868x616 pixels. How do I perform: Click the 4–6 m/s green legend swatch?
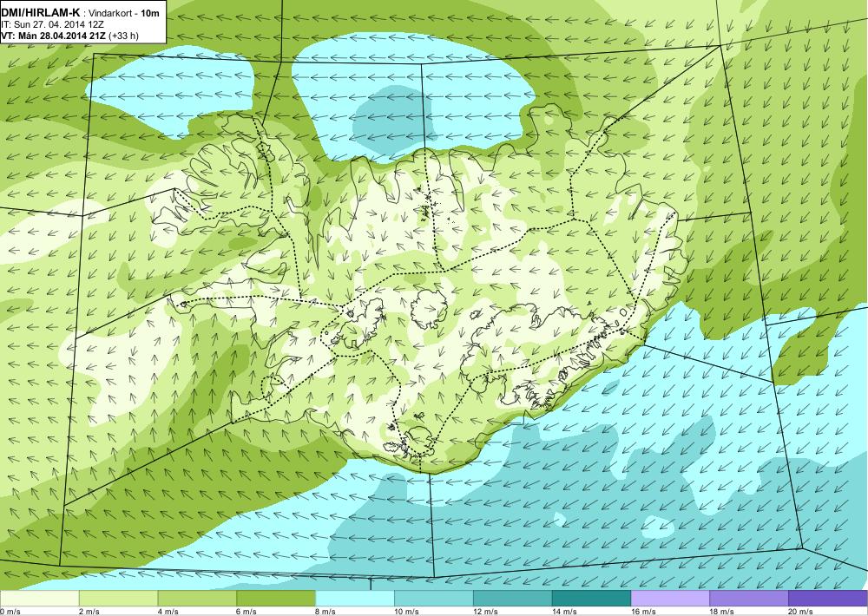pos(197,599)
